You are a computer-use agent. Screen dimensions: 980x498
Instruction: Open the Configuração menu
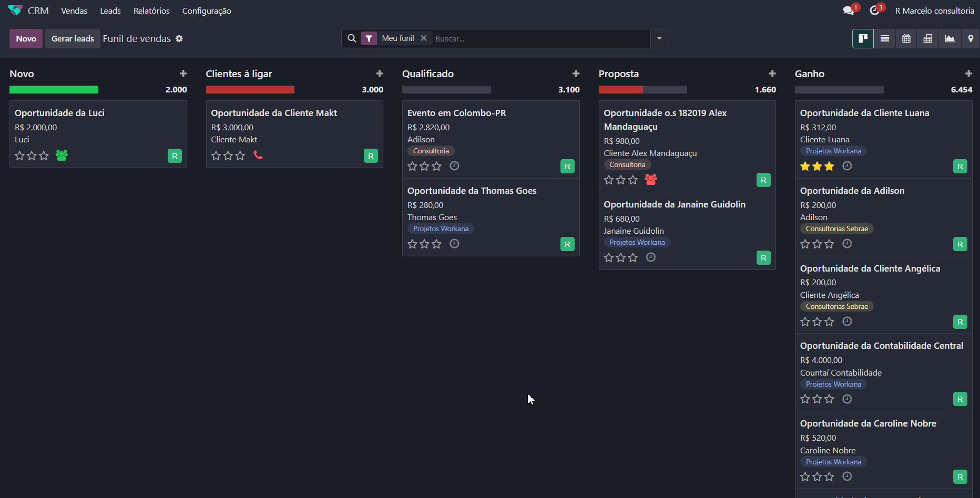(x=207, y=11)
